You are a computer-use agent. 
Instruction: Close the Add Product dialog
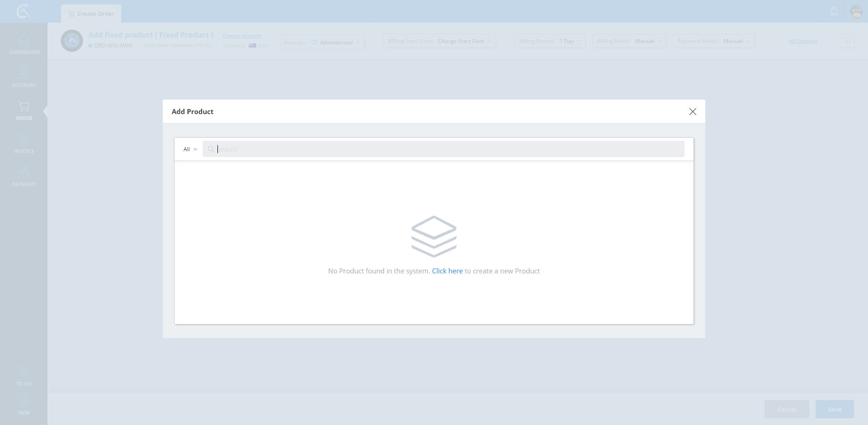click(693, 111)
